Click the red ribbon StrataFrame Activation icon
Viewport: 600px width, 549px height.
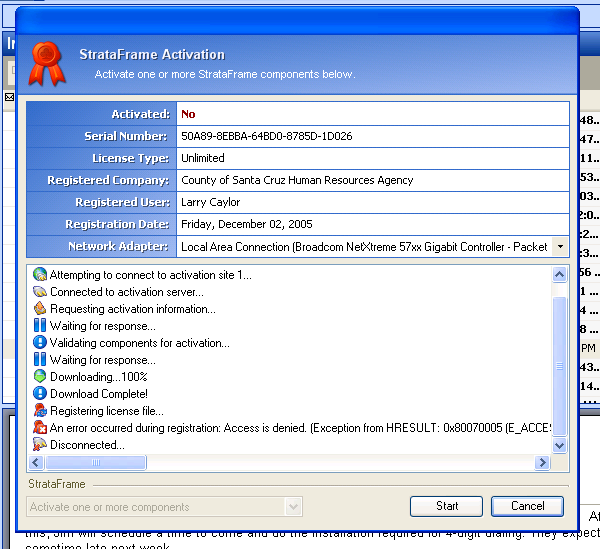[x=47, y=62]
